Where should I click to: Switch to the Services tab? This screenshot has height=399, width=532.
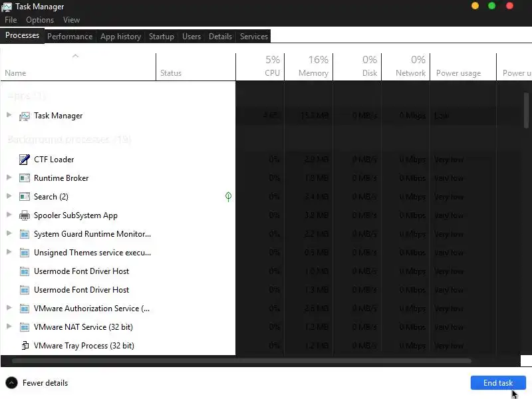point(254,37)
